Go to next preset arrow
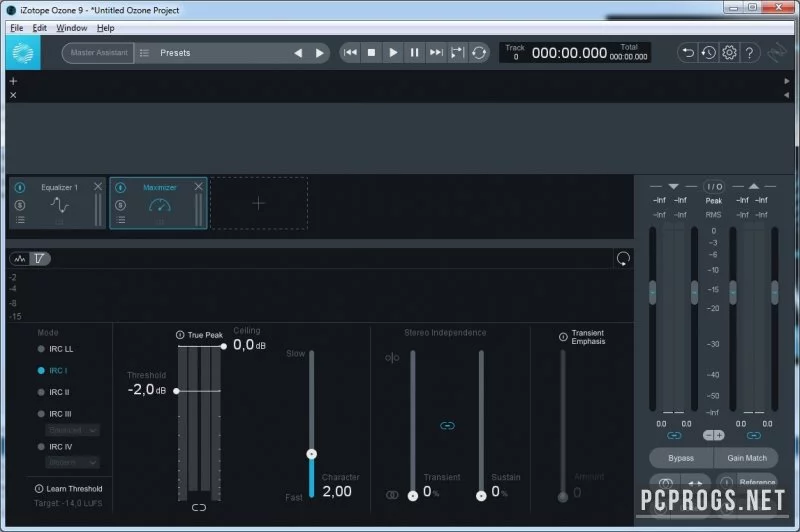 point(319,53)
